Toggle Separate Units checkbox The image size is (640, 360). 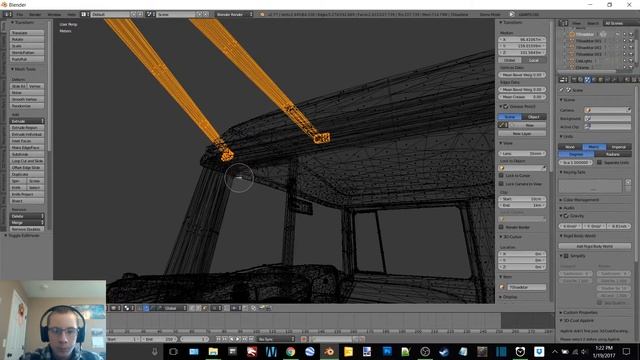(599, 162)
